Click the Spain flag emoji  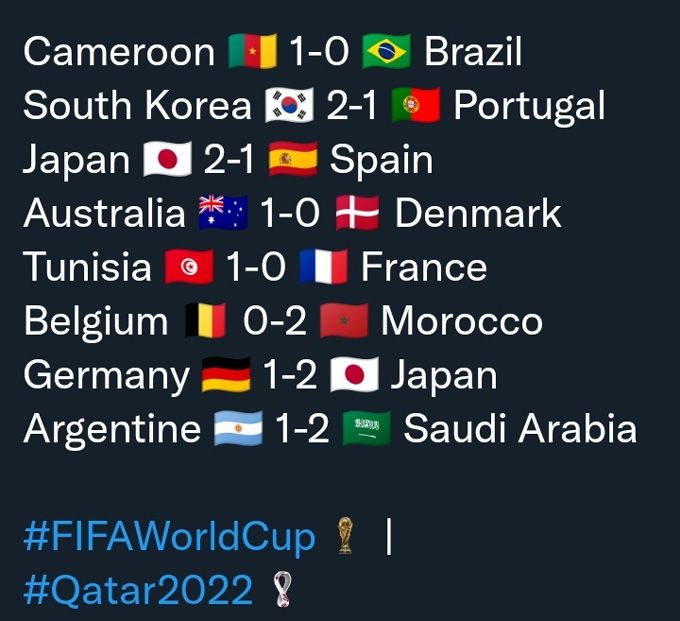click(x=293, y=159)
